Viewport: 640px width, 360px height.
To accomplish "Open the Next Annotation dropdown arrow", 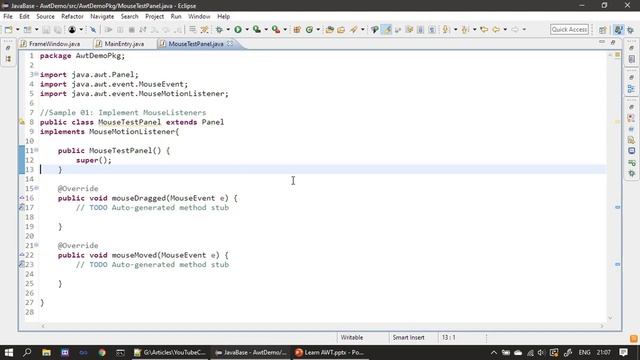I will pos(455,29).
